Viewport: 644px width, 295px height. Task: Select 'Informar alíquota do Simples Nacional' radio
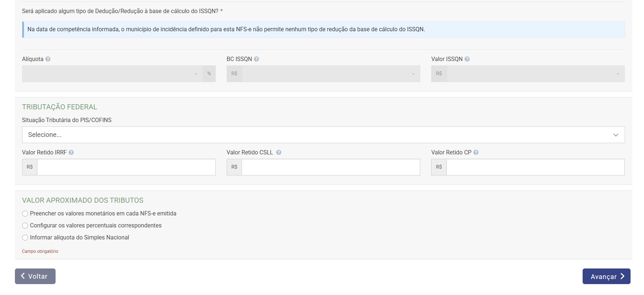click(x=25, y=238)
